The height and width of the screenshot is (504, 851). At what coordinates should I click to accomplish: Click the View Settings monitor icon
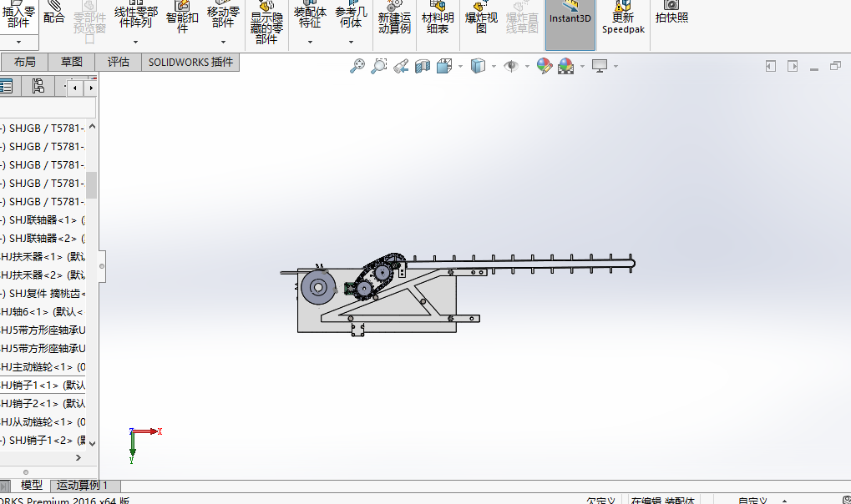point(599,66)
